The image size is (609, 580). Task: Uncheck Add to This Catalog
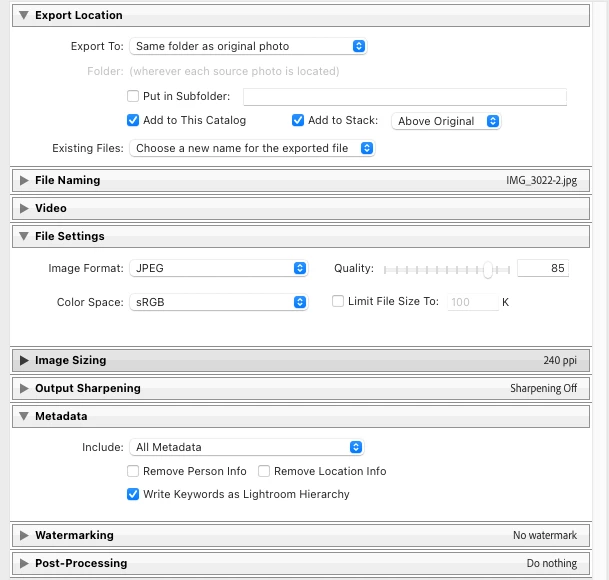(133, 120)
